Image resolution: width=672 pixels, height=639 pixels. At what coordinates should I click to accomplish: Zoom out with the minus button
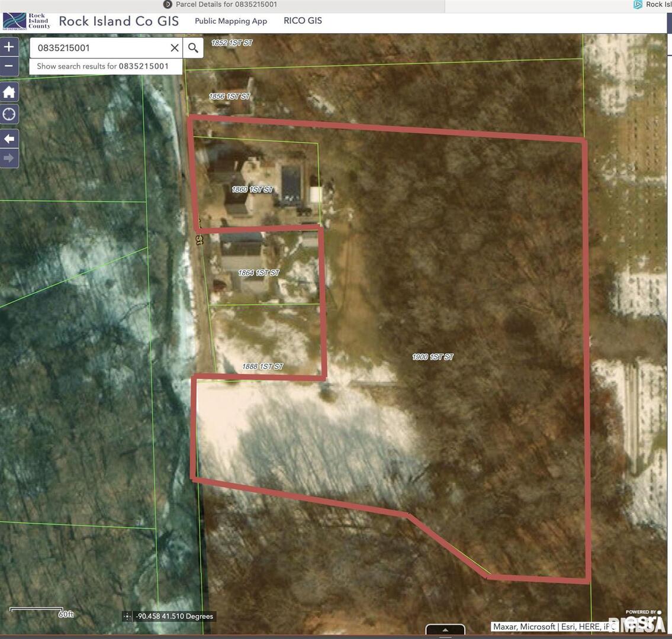point(9,66)
